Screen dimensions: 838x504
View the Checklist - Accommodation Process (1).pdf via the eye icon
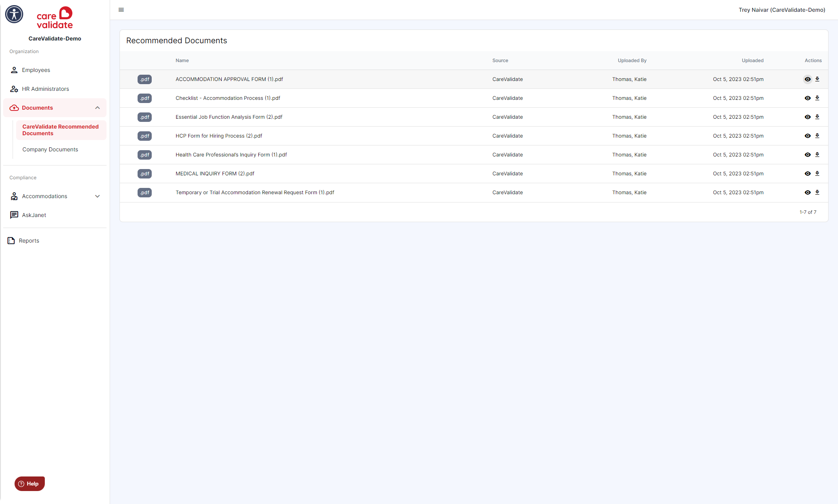(x=808, y=98)
